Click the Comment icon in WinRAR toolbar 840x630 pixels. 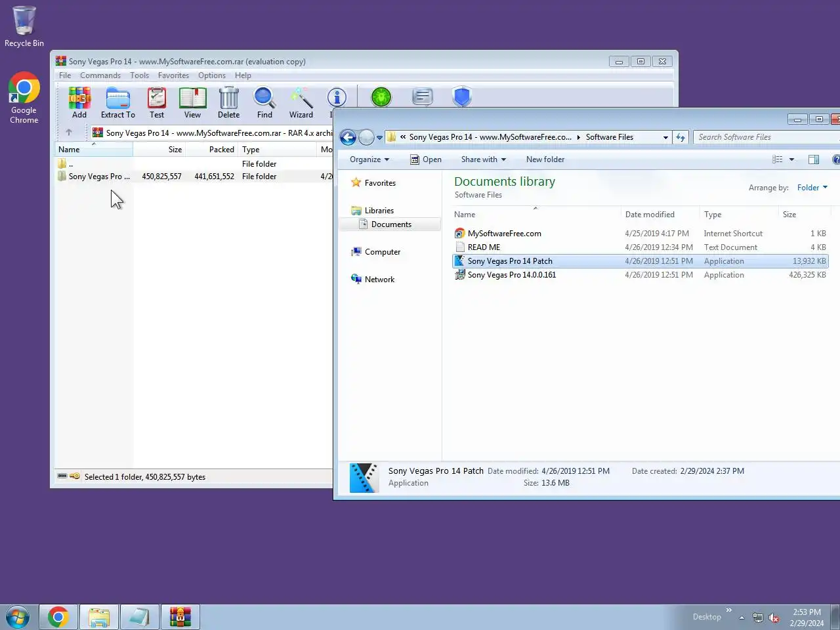coord(423,97)
